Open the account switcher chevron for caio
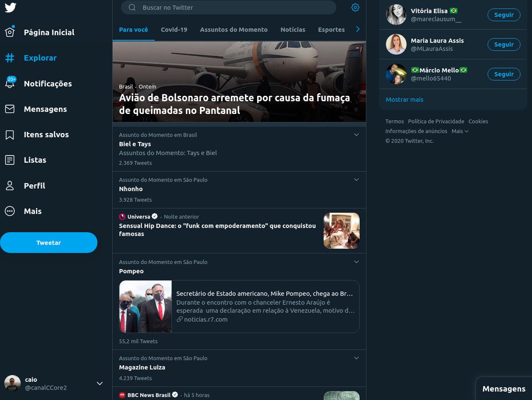The height and width of the screenshot is (400, 532). (100, 383)
